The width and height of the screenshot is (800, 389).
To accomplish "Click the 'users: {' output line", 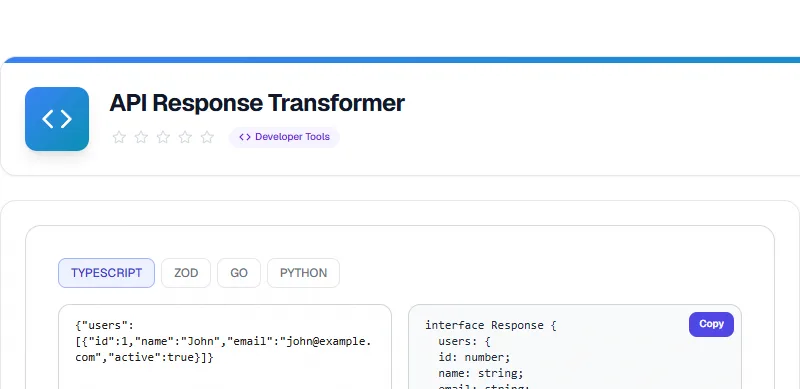I will coord(464,342).
